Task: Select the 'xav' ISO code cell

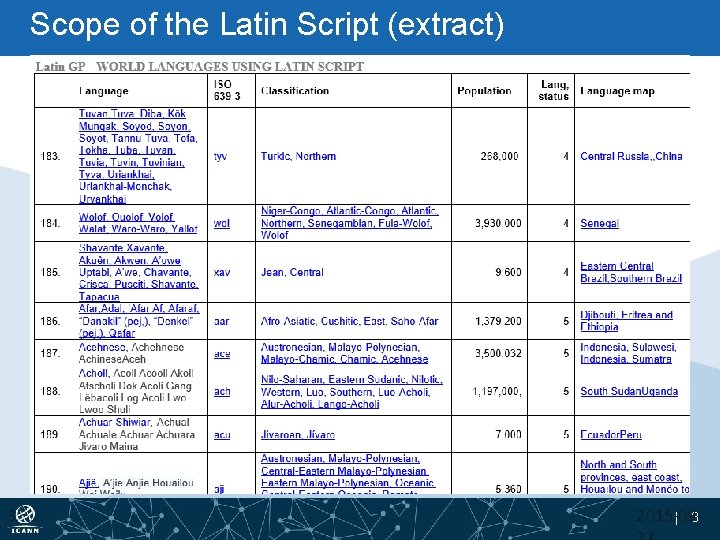Action: click(222, 272)
